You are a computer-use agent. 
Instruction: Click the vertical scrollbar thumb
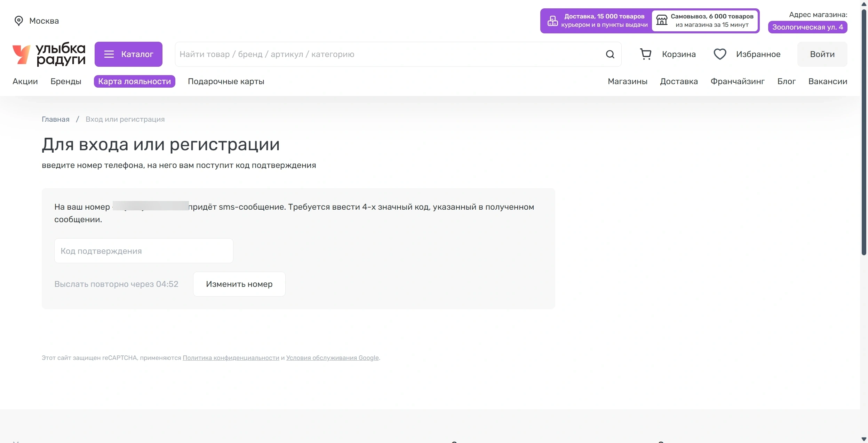click(x=864, y=132)
